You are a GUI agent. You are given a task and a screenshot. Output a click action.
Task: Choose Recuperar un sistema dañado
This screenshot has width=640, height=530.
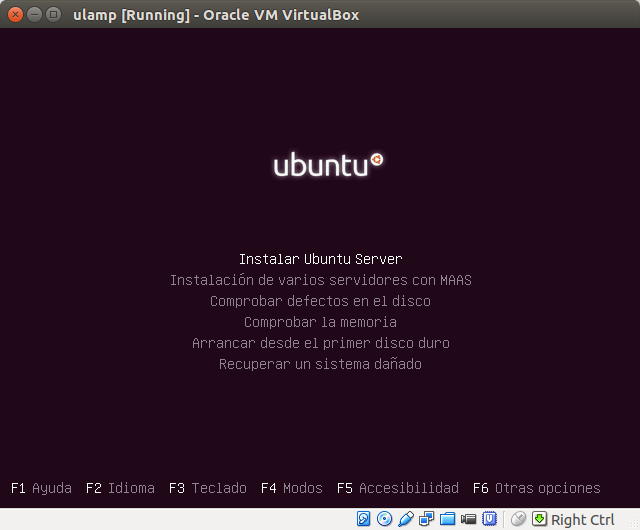tap(320, 364)
